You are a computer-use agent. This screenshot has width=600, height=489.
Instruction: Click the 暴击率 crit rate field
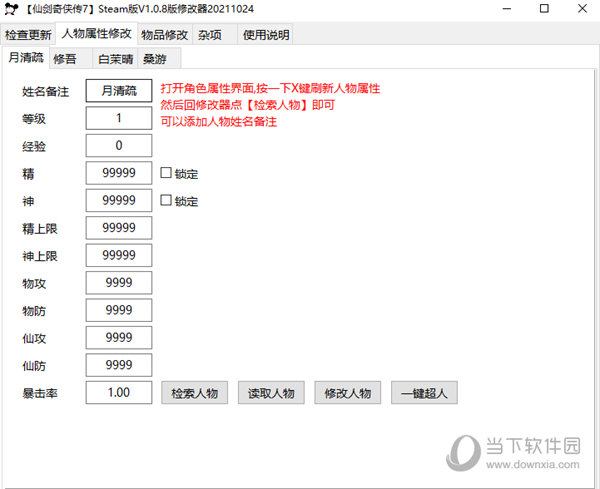point(119,393)
